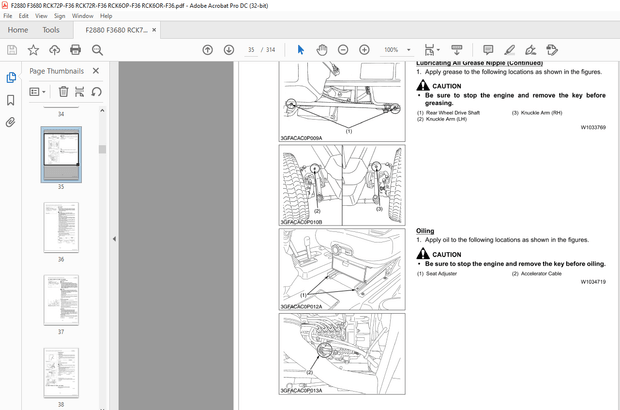Click the Print file icon
This screenshot has width=620, height=410.
[75, 49]
